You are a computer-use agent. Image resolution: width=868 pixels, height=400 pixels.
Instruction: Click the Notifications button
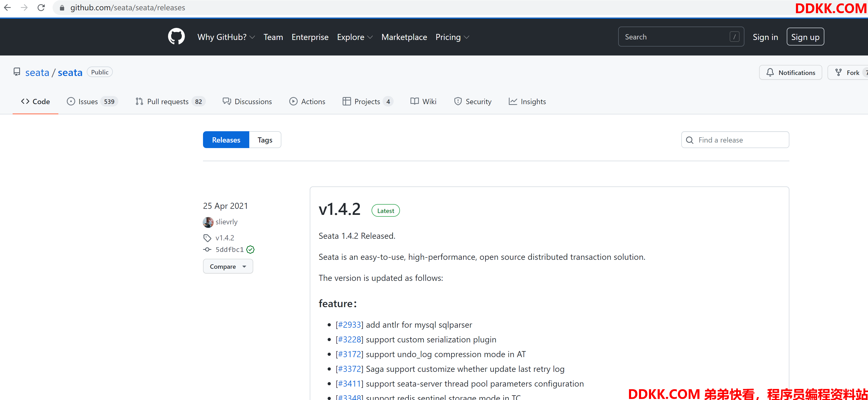pos(790,72)
